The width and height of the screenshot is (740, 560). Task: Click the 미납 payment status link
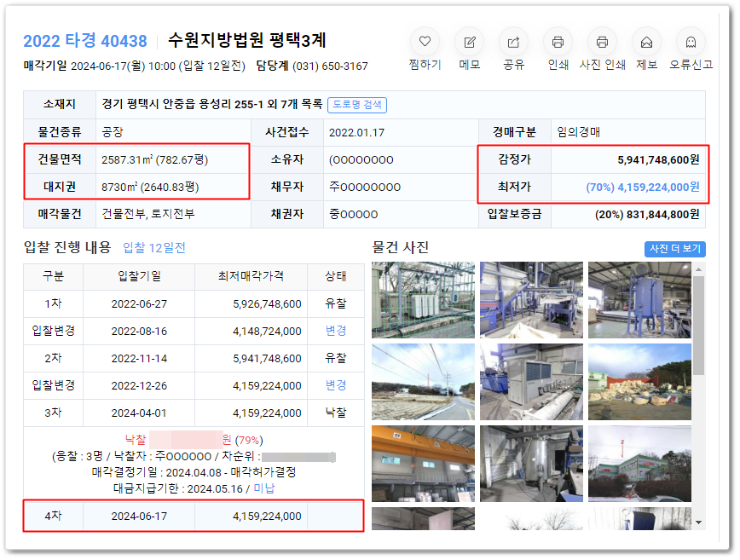[263, 488]
